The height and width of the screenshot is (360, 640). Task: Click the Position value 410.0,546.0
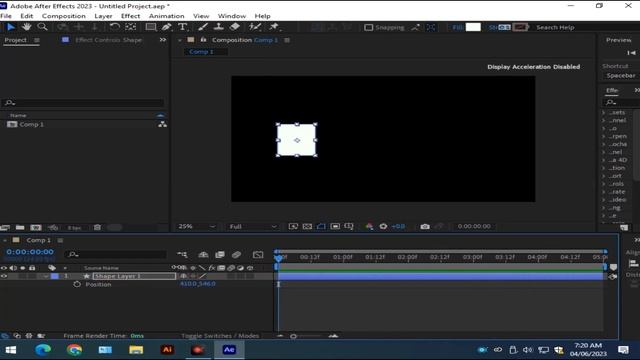(x=198, y=284)
